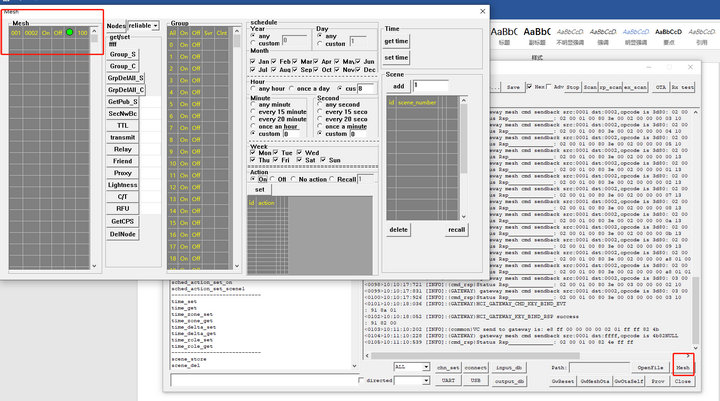Tick the directed checkbox

click(x=361, y=381)
